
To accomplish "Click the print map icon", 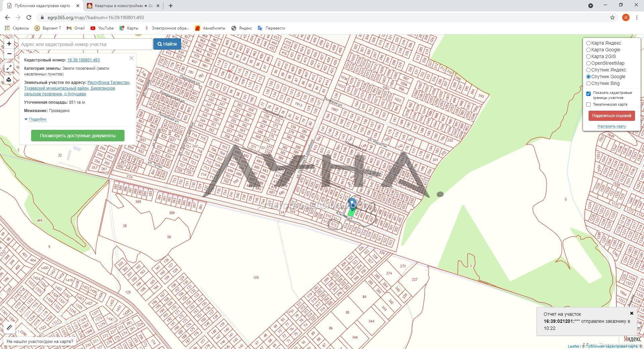I will [9, 80].
